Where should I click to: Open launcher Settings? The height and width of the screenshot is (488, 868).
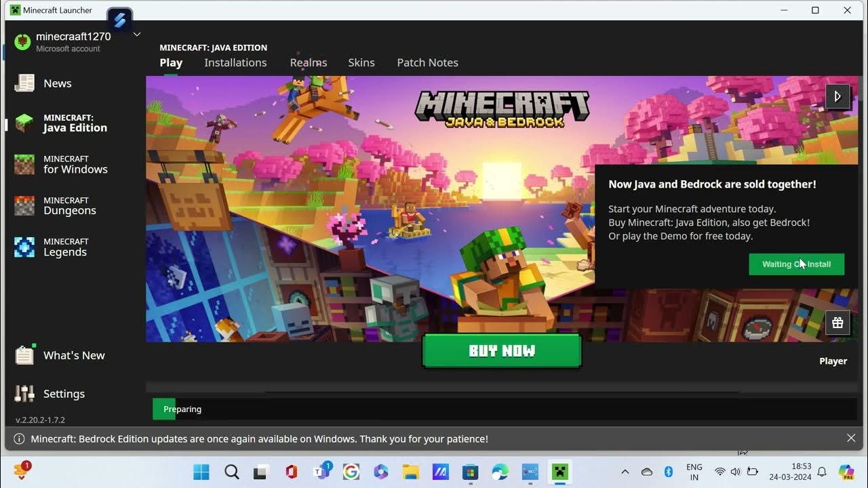[50, 394]
